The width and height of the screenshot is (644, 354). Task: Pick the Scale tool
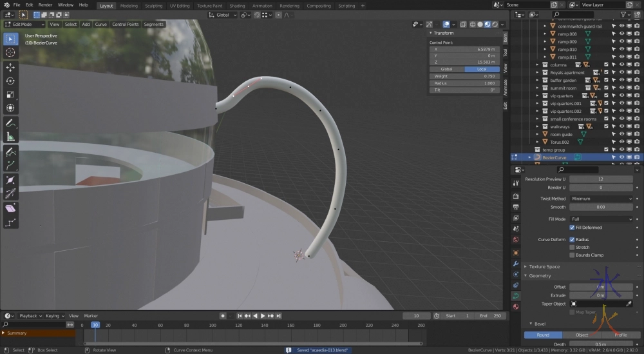pyautogui.click(x=10, y=94)
